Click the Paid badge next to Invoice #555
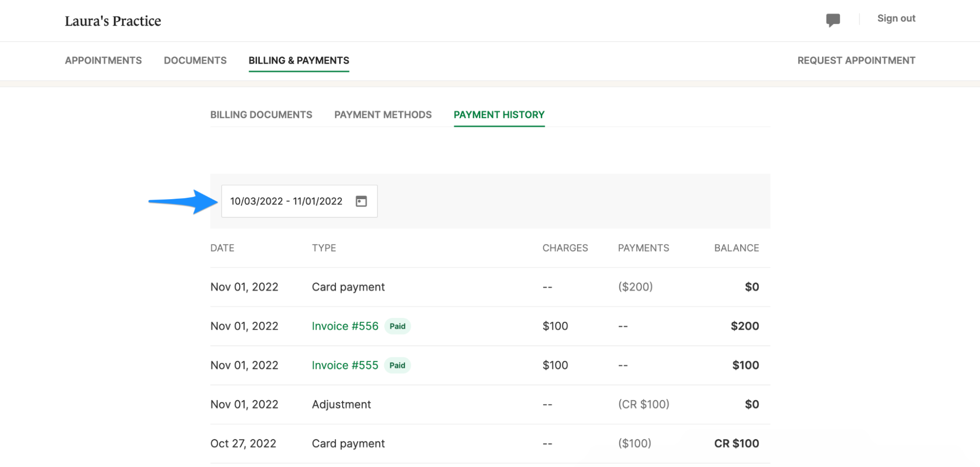This screenshot has height=467, width=980. [x=398, y=365]
